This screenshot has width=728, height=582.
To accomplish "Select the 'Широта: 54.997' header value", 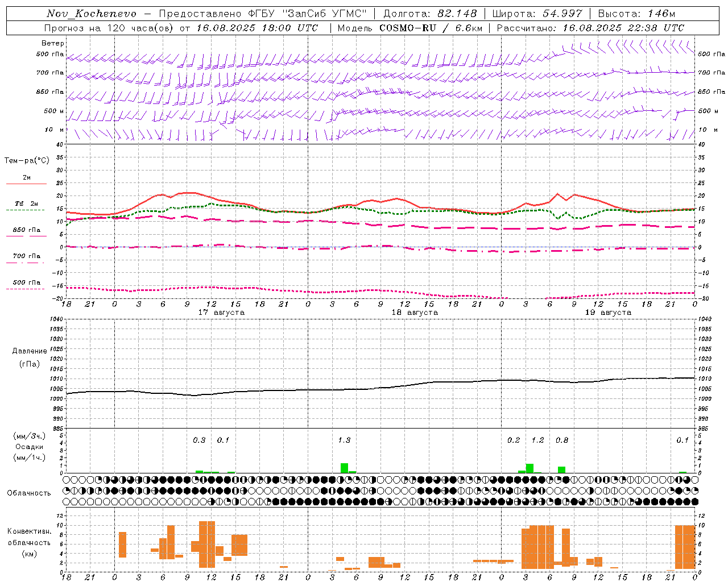I will click(x=537, y=14).
